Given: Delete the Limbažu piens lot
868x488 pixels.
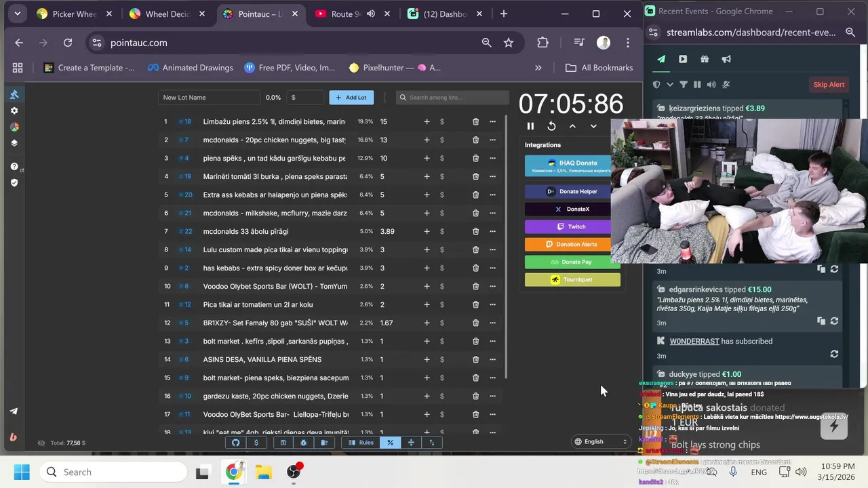Looking at the screenshot, I should pyautogui.click(x=475, y=121).
